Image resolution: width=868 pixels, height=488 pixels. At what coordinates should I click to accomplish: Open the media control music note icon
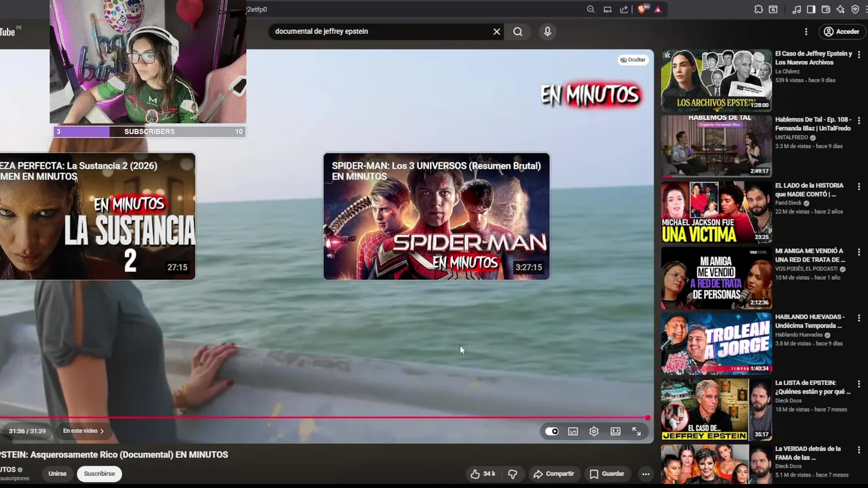tap(797, 9)
